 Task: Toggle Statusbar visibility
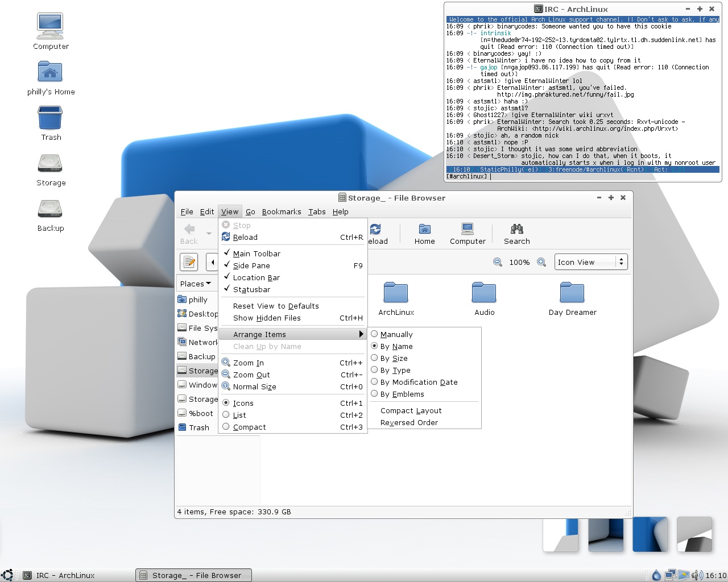[x=293, y=289]
